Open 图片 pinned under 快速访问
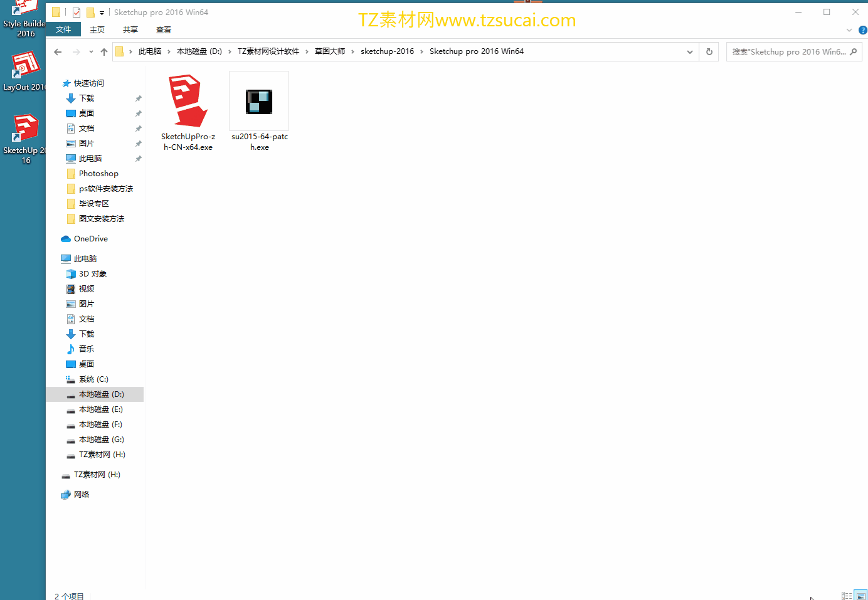 (x=87, y=144)
